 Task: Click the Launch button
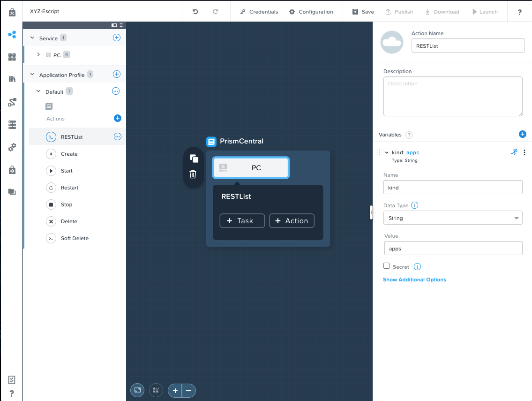point(485,12)
